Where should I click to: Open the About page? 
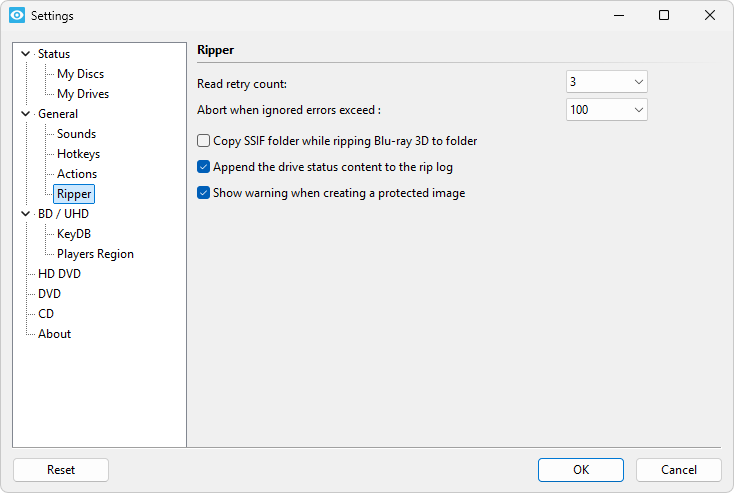[54, 334]
